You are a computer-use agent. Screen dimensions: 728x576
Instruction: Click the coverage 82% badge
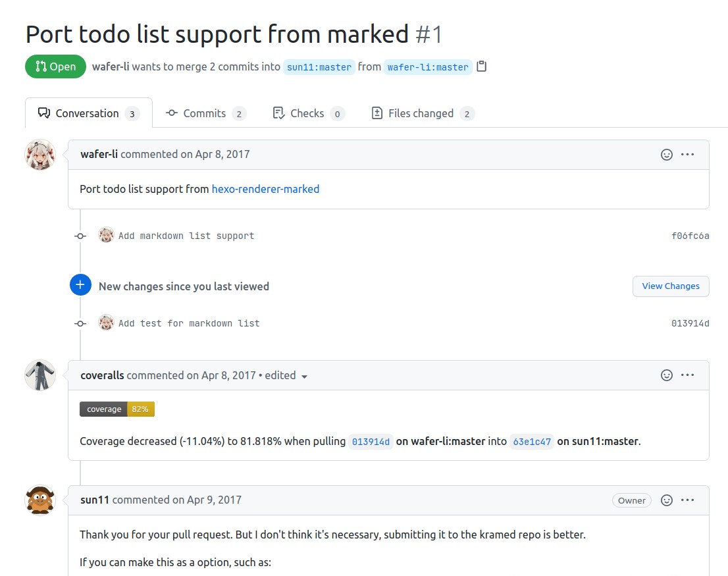coord(117,409)
